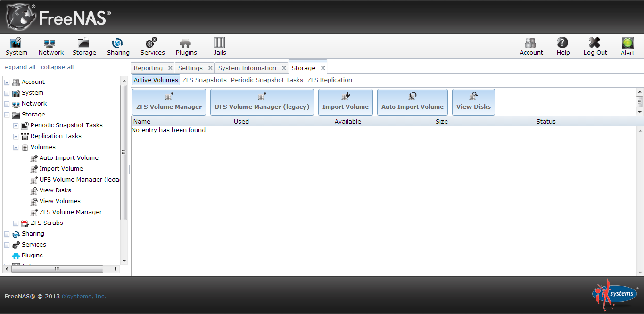
Task: Close the Settings tab
Action: tap(210, 68)
